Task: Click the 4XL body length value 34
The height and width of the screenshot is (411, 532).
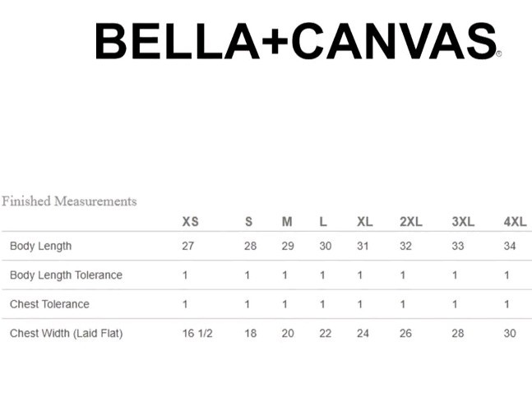Action: (x=510, y=246)
